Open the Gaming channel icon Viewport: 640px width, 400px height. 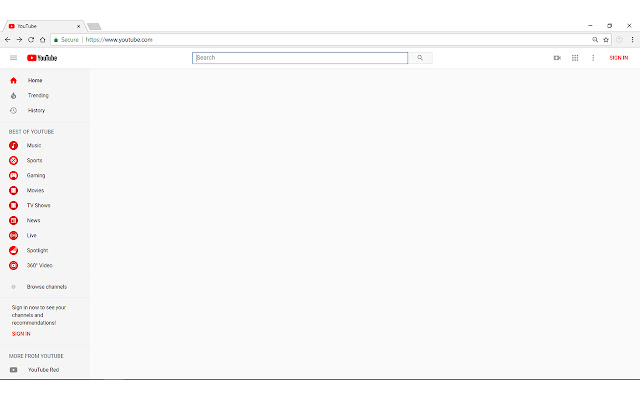[x=13, y=176]
